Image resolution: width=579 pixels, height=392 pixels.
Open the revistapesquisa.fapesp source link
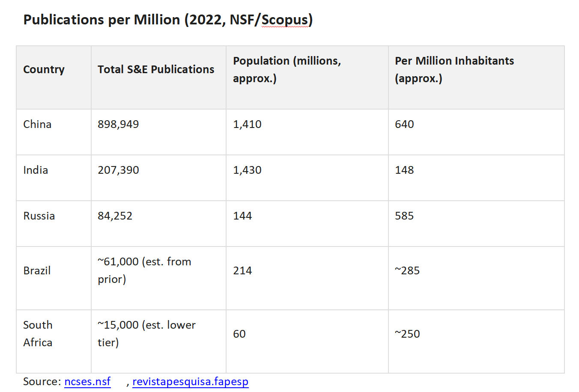pos(190,381)
